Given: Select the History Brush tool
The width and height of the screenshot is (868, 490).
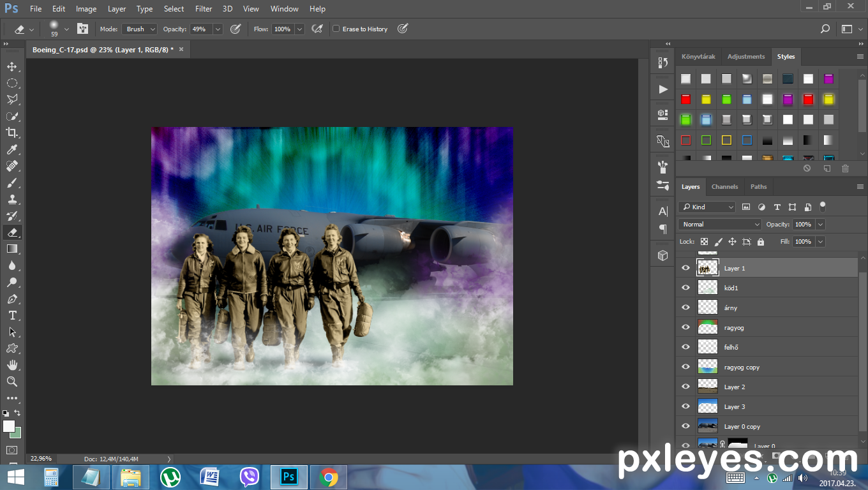Looking at the screenshot, I should [x=12, y=216].
